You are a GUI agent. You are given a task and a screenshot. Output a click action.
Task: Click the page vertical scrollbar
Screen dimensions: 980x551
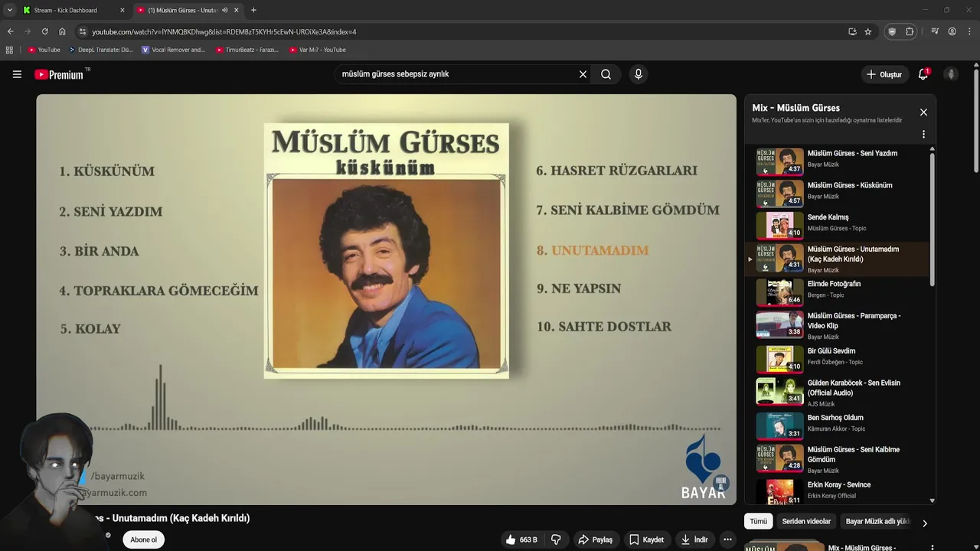point(976,120)
